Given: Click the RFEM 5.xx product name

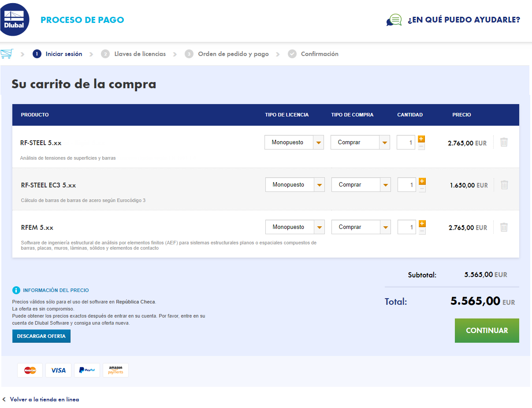Looking at the screenshot, I should click(x=37, y=228).
